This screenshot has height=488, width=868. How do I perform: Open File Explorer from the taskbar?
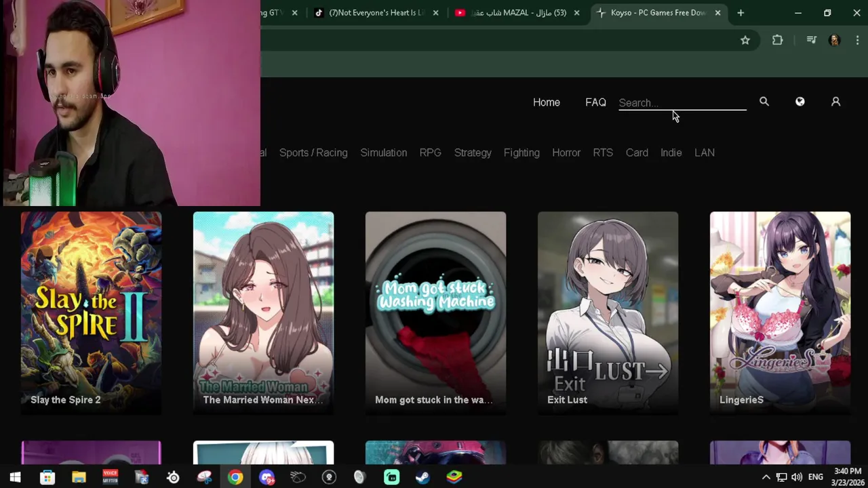point(79,477)
